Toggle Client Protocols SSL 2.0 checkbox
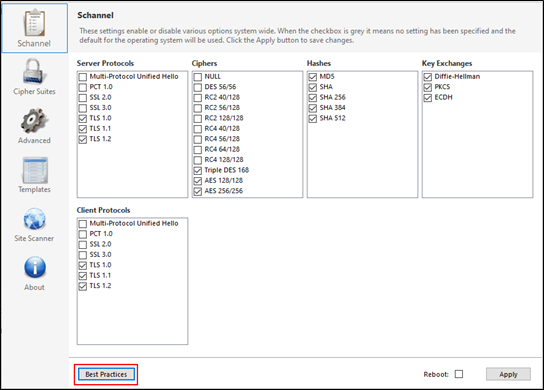 pos(83,244)
